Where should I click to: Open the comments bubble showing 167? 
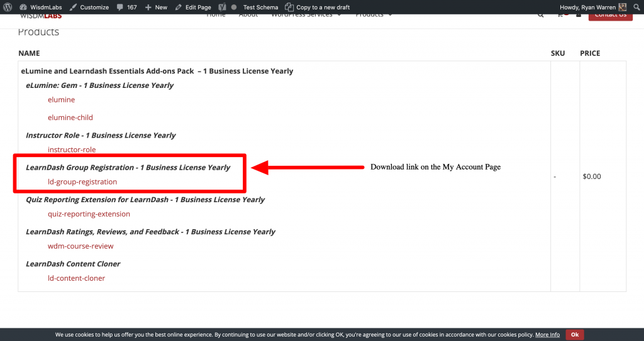coord(126,7)
